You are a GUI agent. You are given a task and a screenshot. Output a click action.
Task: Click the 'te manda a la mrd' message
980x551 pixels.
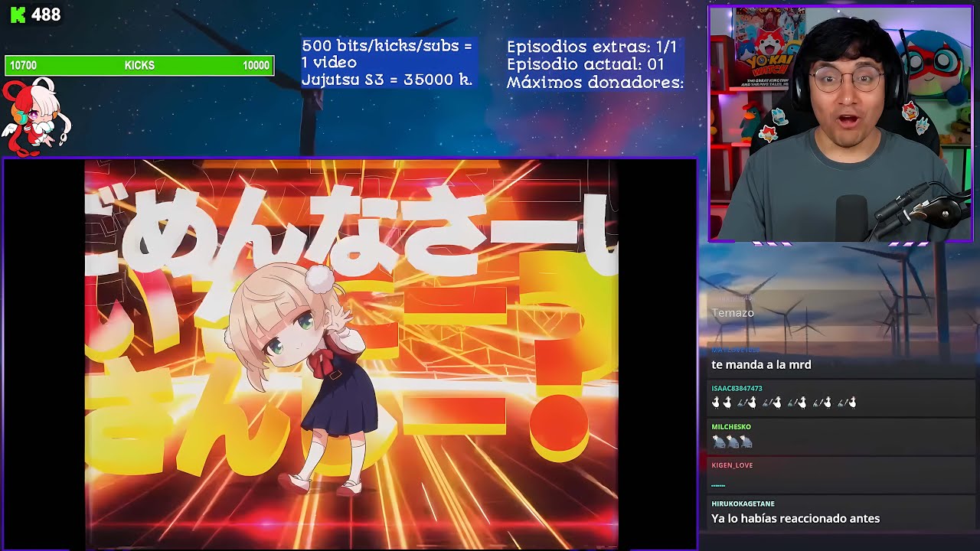tap(761, 365)
